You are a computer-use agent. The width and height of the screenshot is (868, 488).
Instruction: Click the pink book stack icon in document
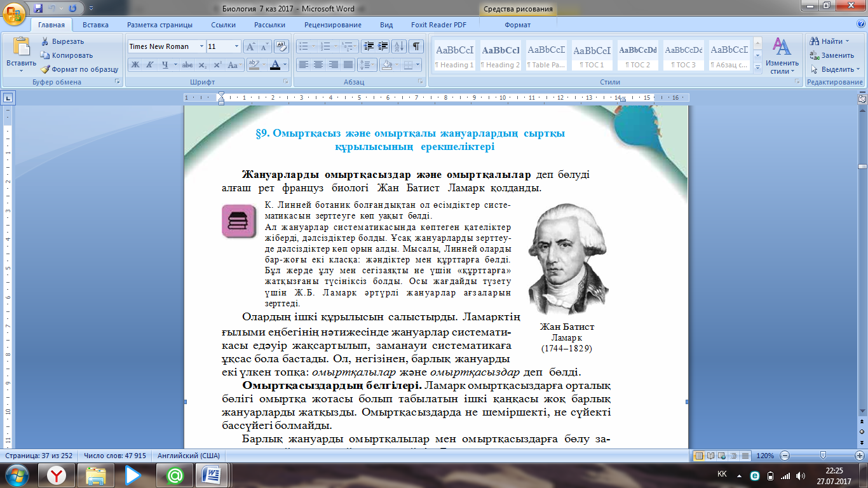click(238, 221)
